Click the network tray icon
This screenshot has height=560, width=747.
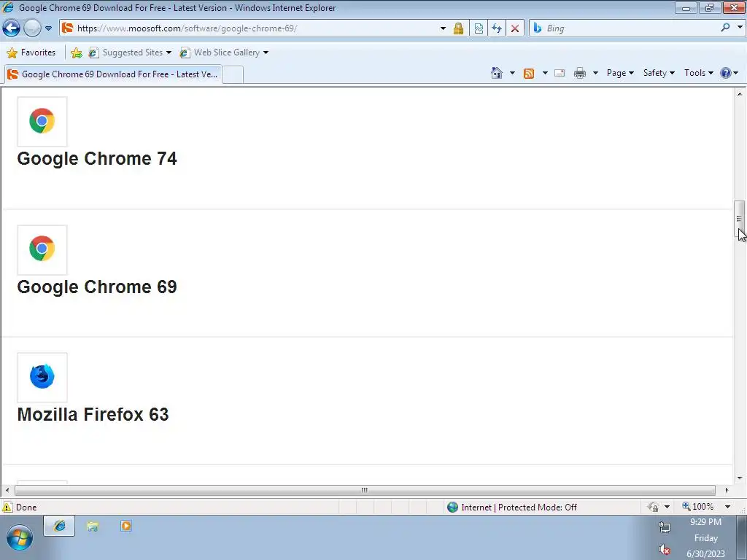(664, 527)
